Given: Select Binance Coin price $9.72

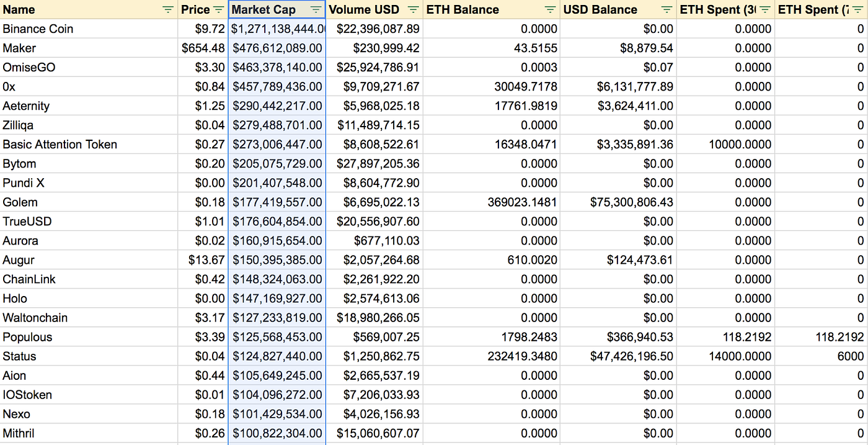Looking at the screenshot, I should tap(203, 29).
